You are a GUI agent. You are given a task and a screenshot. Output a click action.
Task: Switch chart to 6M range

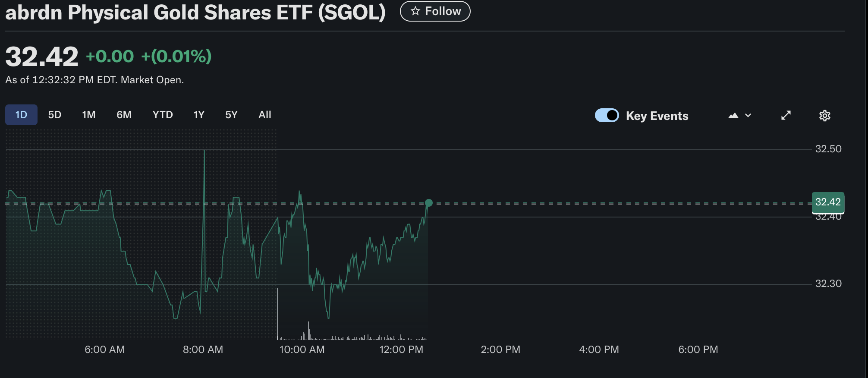point(124,115)
